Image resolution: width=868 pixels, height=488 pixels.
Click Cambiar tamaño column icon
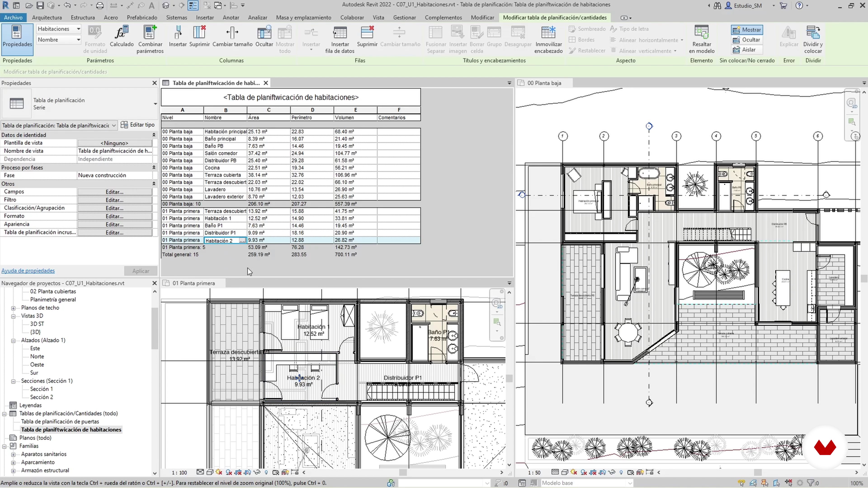(x=232, y=33)
